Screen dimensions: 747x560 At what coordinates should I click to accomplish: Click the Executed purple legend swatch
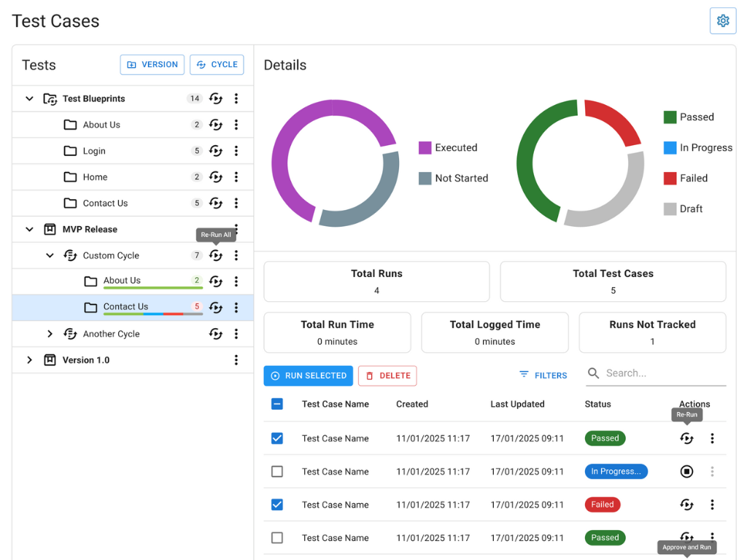point(425,147)
